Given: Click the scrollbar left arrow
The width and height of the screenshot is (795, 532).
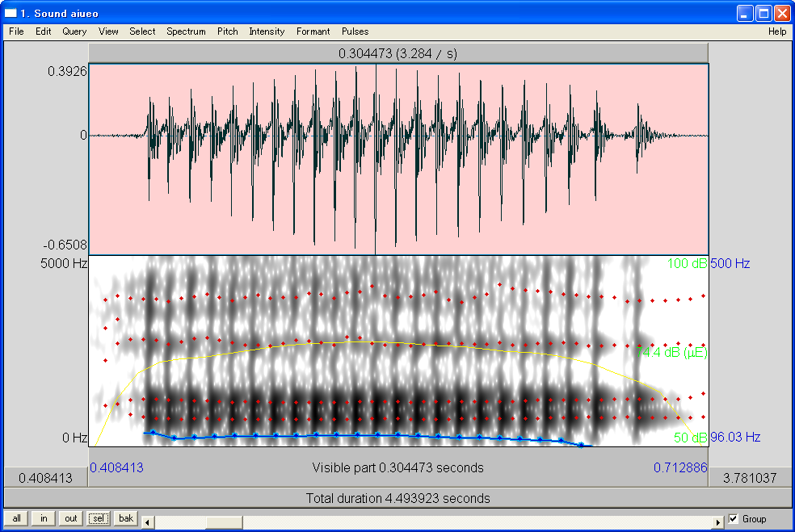Looking at the screenshot, I should tap(148, 522).
